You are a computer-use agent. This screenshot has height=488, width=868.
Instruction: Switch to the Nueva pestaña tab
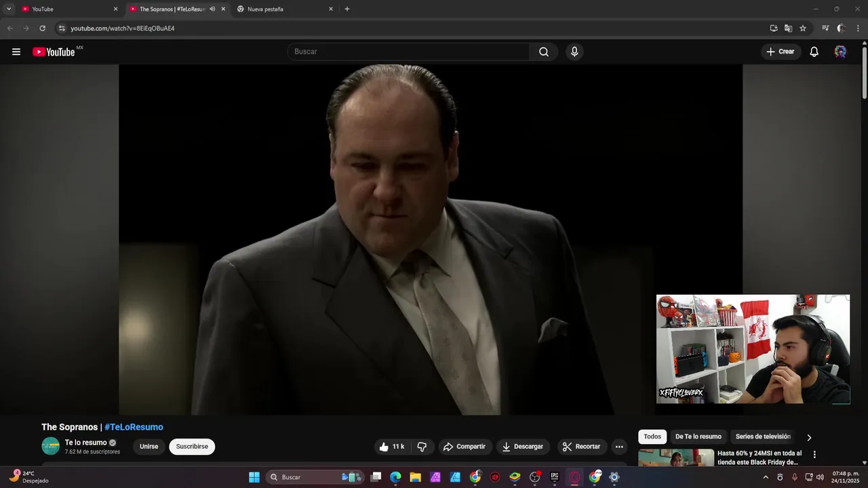[x=285, y=9]
